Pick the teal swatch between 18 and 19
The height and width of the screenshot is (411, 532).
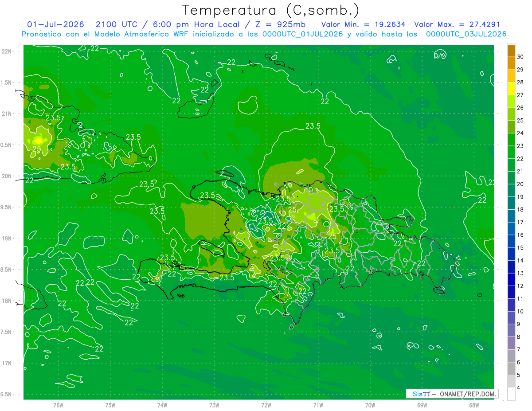pyautogui.click(x=511, y=203)
